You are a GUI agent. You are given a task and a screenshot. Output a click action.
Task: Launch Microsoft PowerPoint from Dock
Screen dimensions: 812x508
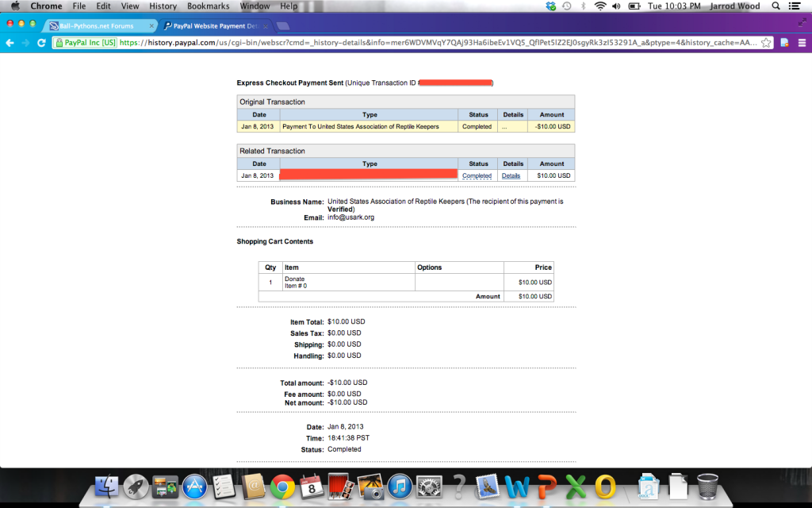tap(546, 487)
